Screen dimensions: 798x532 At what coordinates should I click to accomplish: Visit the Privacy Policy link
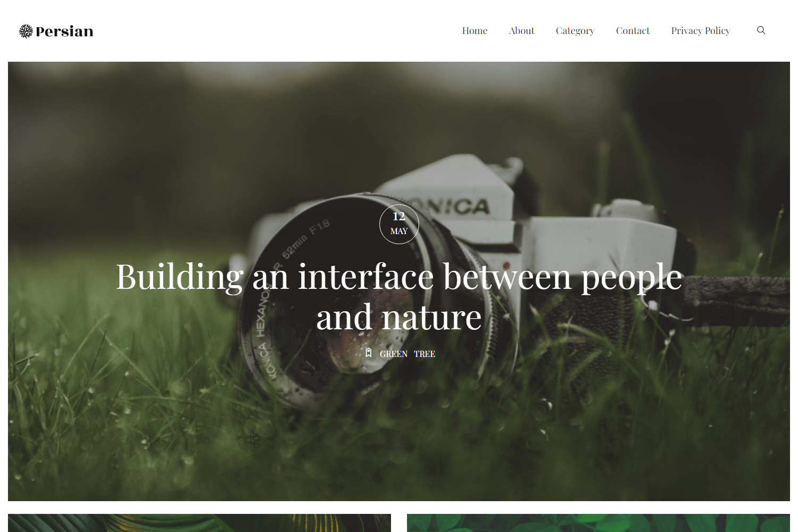tap(701, 31)
